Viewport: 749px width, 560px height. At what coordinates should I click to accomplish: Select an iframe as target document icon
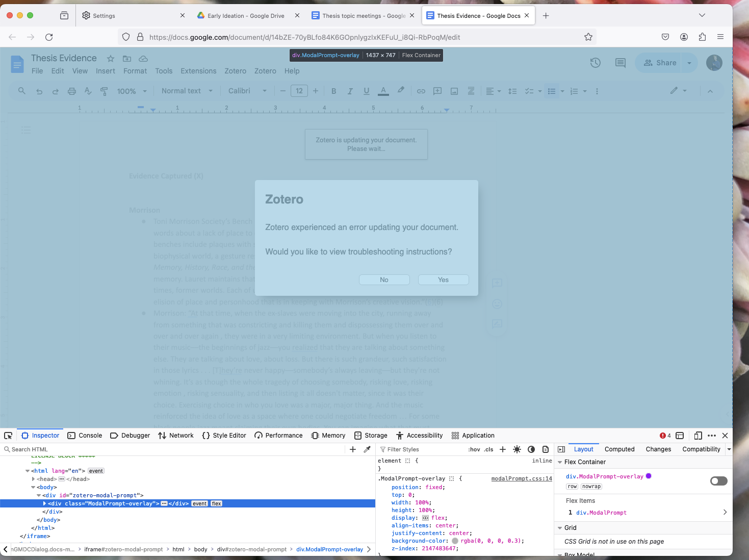(x=680, y=436)
